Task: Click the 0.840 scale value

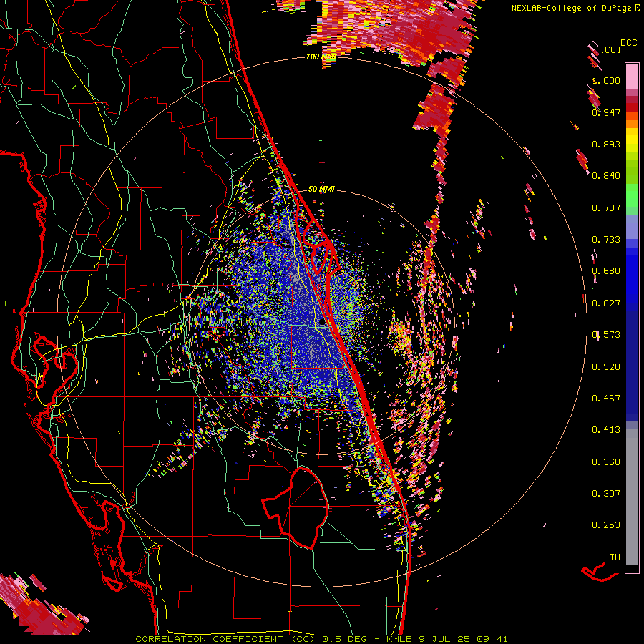Action: 606,176
